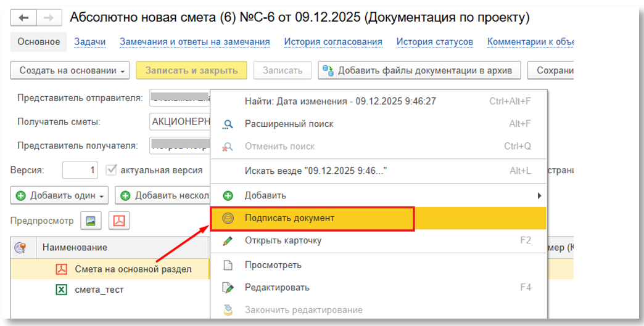Click the PDF icon of Смета на основной раздел

(x=61, y=269)
